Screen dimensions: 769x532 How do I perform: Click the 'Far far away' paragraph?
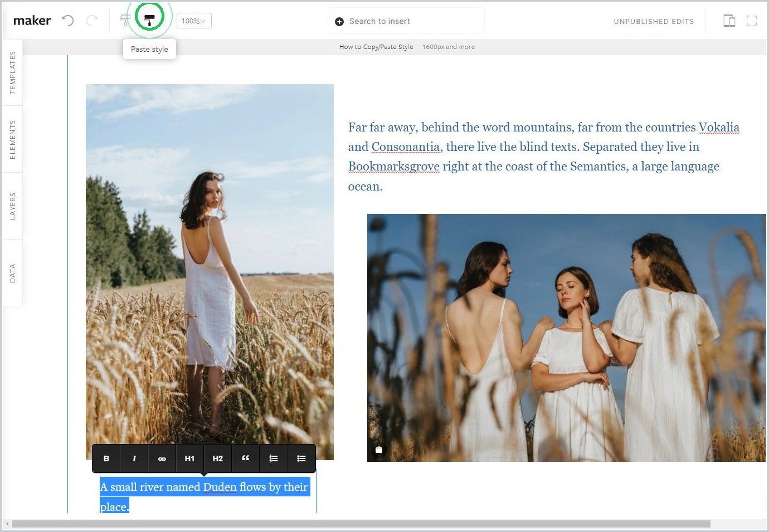[x=544, y=157]
